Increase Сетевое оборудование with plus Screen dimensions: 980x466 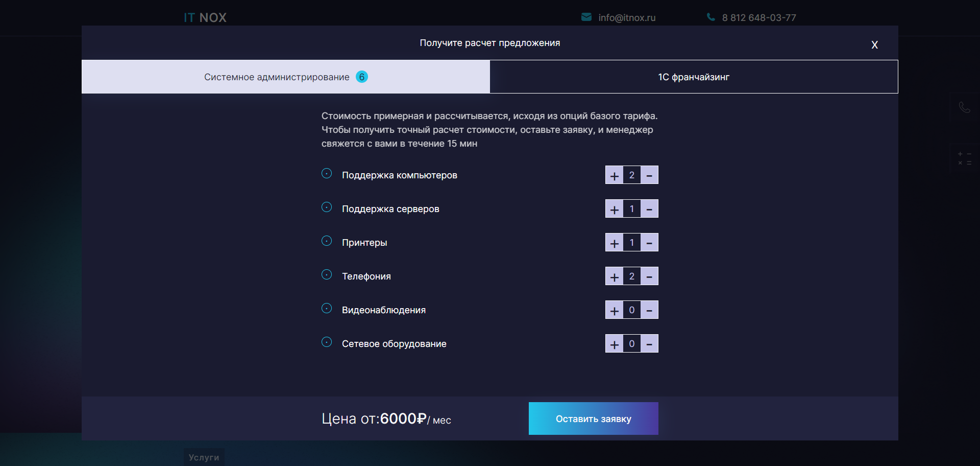pos(614,343)
